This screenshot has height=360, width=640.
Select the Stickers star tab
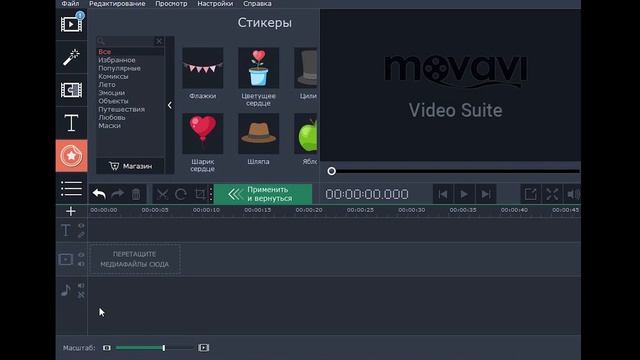pos(71,156)
